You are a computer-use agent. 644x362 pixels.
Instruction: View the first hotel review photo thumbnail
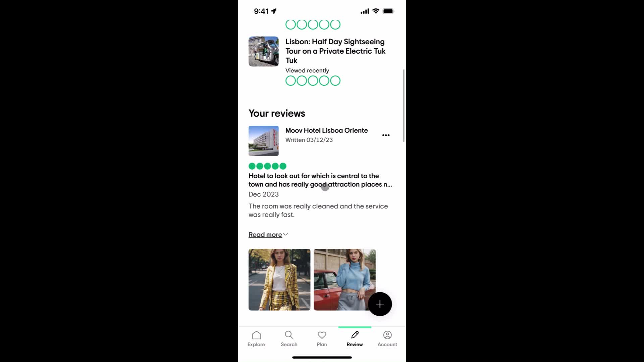[x=279, y=279]
